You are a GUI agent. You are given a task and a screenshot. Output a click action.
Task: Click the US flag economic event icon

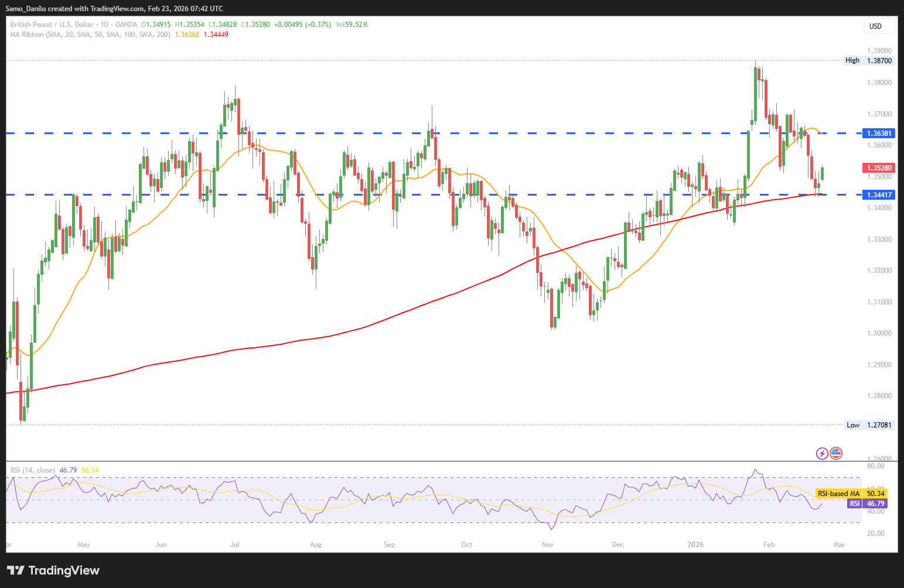(x=836, y=453)
